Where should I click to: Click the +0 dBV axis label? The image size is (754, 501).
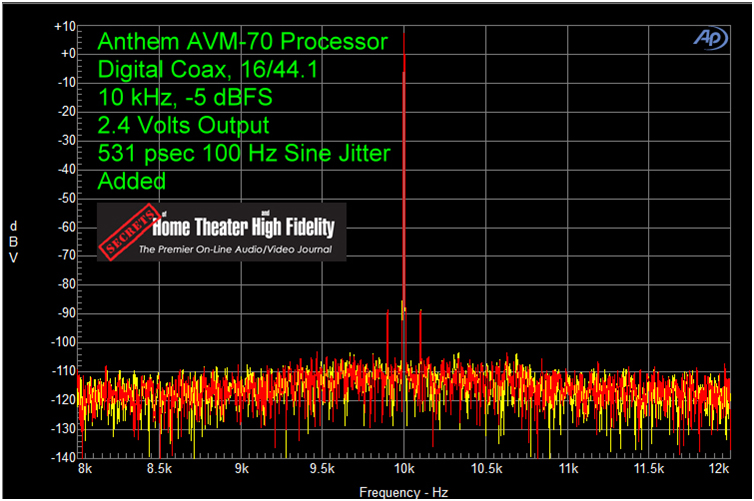68,53
